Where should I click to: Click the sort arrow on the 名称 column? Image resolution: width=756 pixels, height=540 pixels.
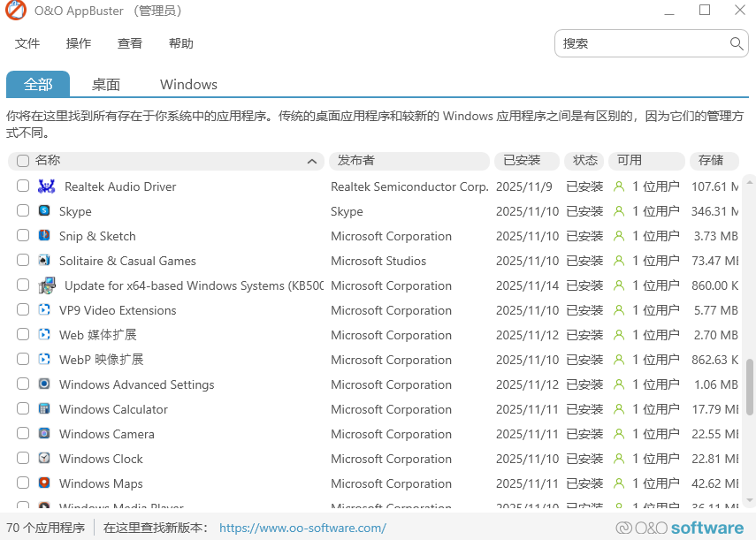311,162
